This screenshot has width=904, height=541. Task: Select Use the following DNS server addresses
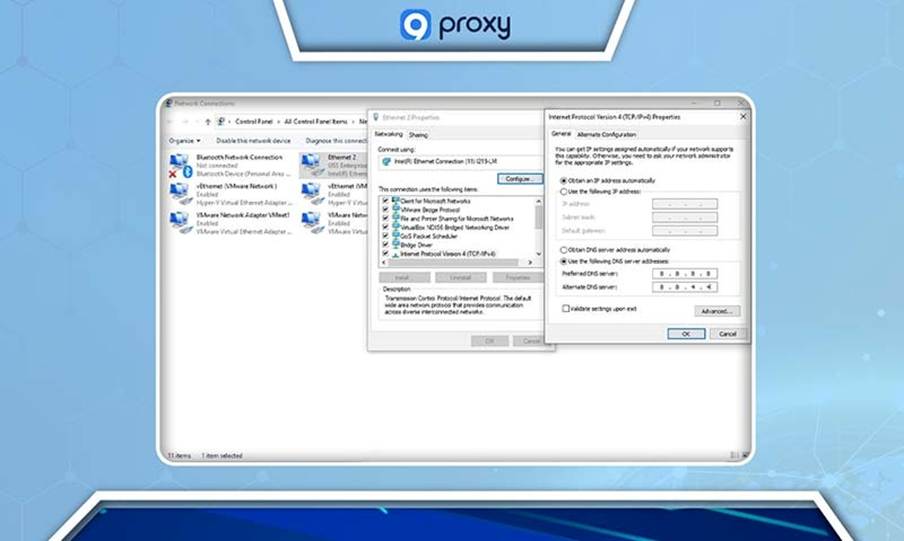[564, 261]
